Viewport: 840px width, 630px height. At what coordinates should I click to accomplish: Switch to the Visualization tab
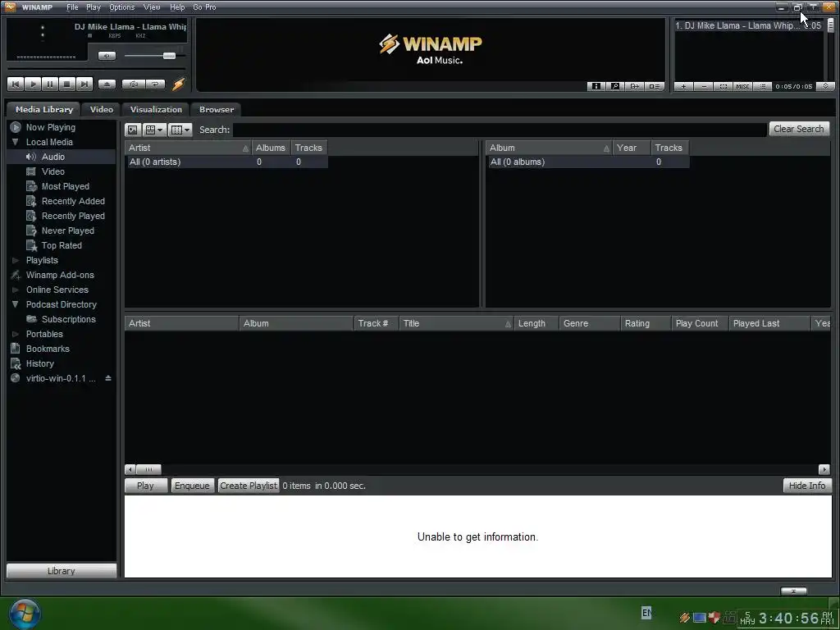tap(156, 109)
